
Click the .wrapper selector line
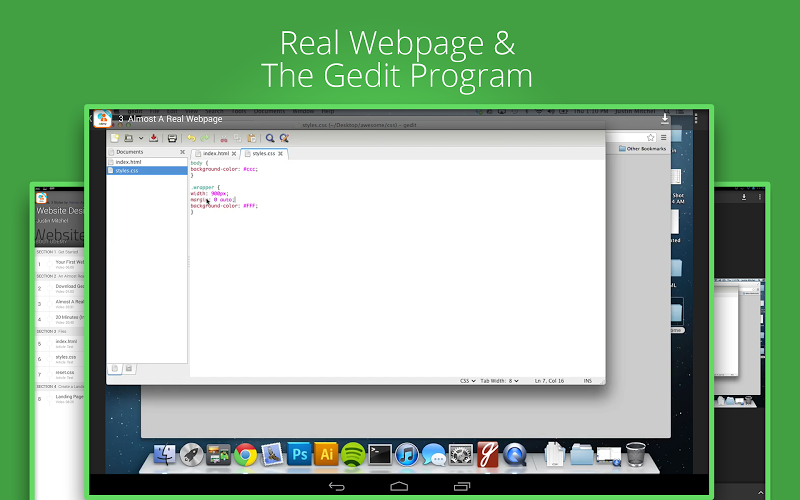pyautogui.click(x=206, y=187)
